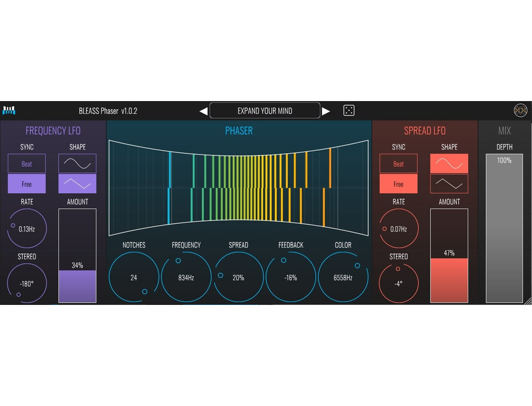Click the Frequency LFO Rate knob 0.13Hz
532x406 pixels.
pyautogui.click(x=27, y=229)
